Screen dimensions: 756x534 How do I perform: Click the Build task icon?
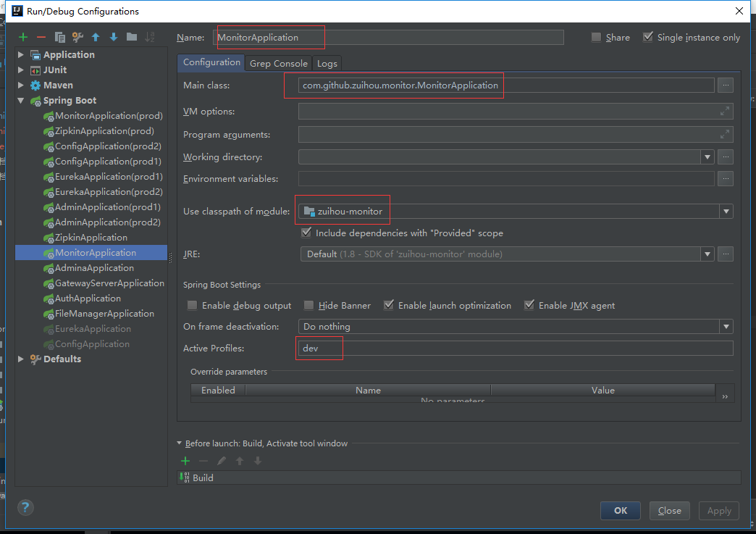[x=185, y=477]
